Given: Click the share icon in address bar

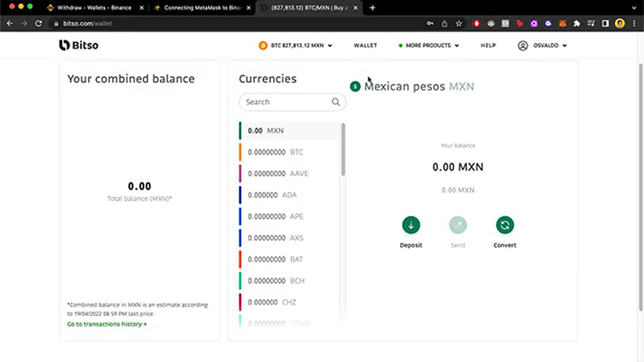Looking at the screenshot, I should pyautogui.click(x=444, y=23).
